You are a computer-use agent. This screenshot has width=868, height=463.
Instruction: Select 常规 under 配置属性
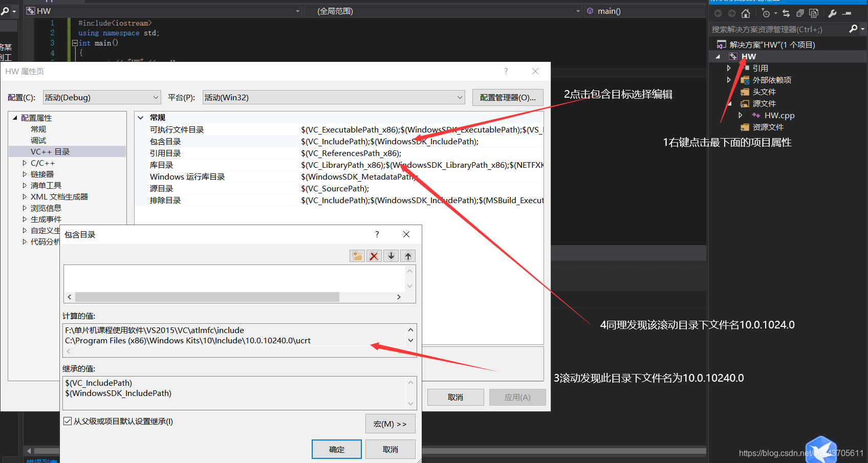point(38,129)
